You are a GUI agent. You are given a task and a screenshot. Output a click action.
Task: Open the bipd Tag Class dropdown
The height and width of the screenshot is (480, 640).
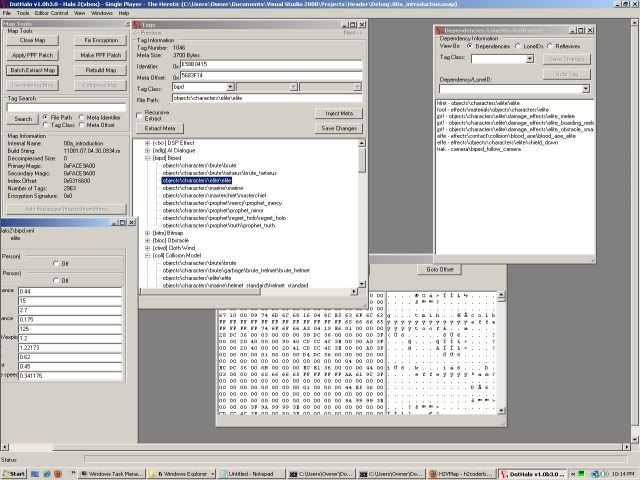[230, 87]
